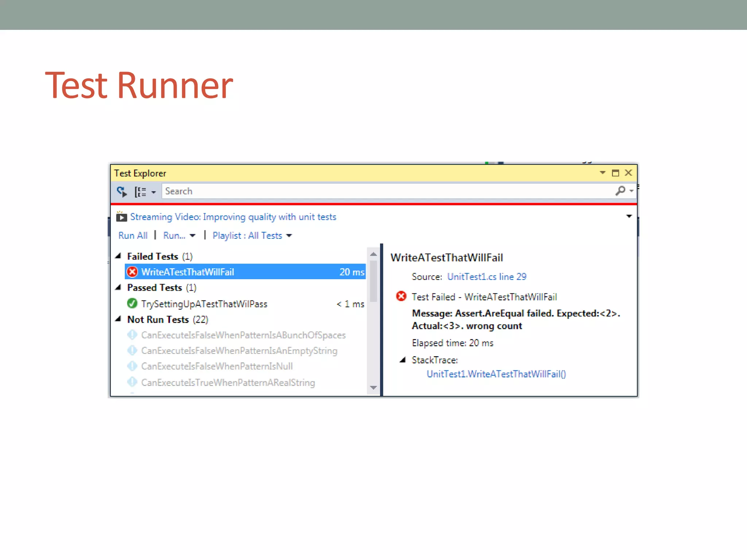Select WriteATestThatWillFail test row
747x560 pixels.
pyautogui.click(x=245, y=272)
